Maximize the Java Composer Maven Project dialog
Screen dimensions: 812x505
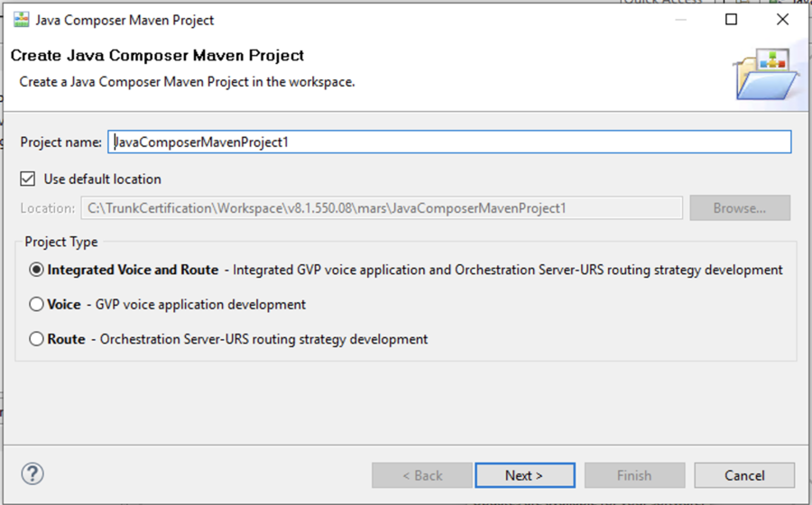[x=731, y=20]
